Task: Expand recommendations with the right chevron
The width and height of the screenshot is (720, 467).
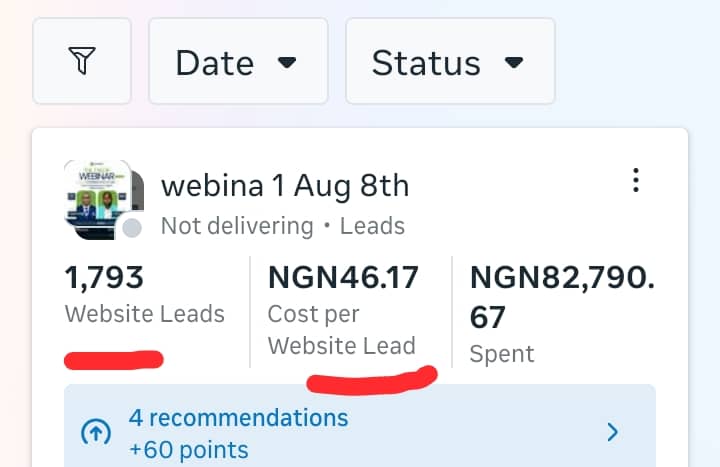Action: point(613,432)
